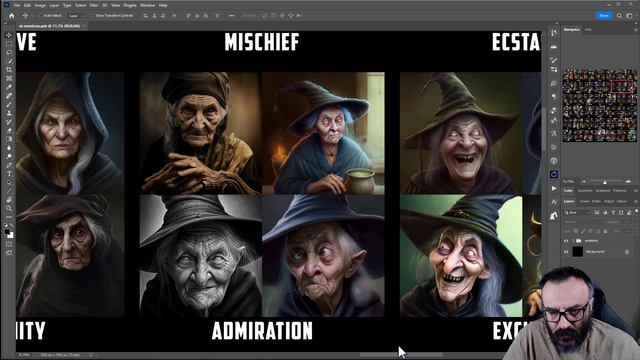
Task: Click the Play actions panel icon
Action: 553,188
